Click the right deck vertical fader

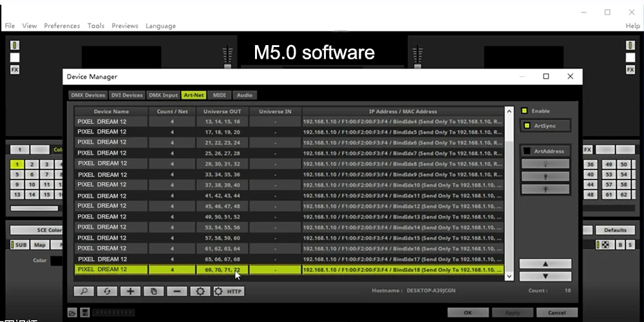418,57
